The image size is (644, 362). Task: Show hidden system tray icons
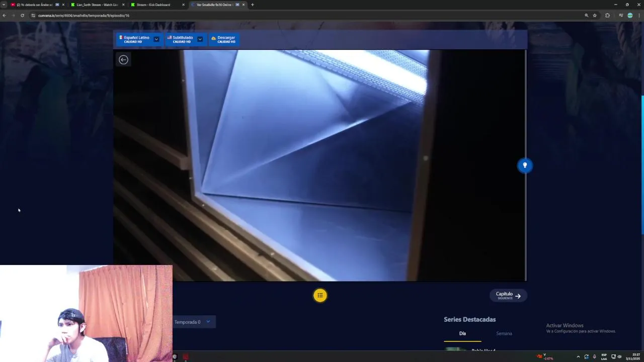click(578, 356)
